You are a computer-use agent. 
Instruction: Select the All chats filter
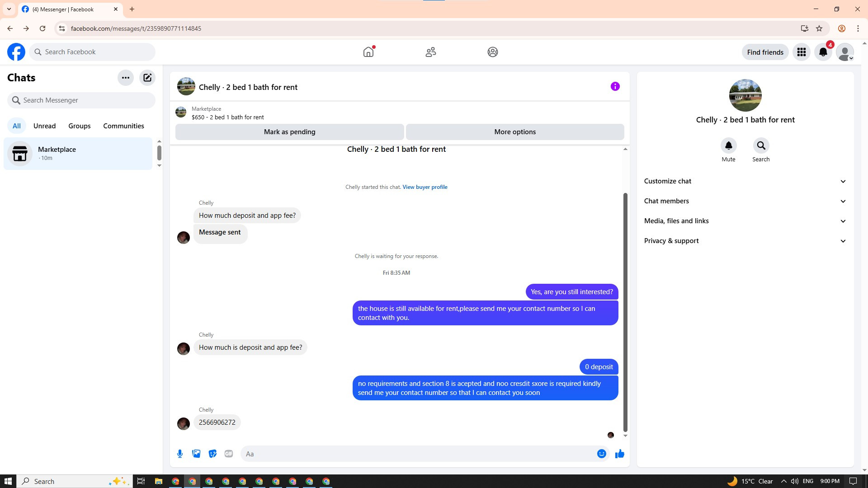[x=17, y=126]
